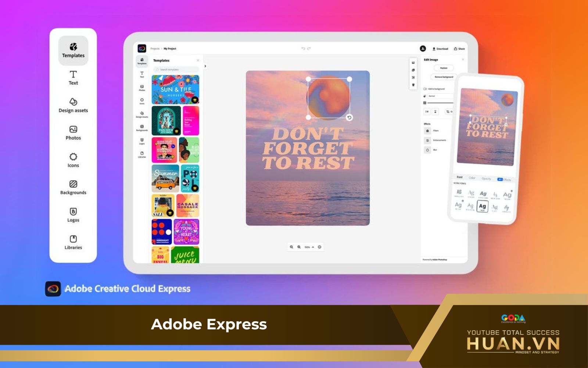Select the orange sphere image on tablet canvas
Screen dimensions: 588x368
click(329, 98)
